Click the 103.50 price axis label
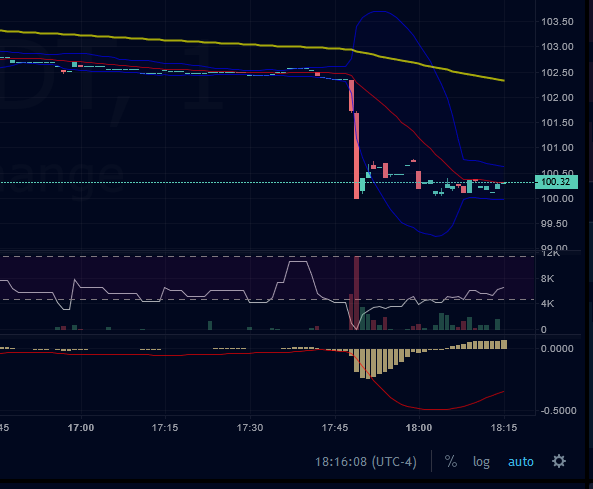The width and height of the screenshot is (593, 489). tap(557, 22)
